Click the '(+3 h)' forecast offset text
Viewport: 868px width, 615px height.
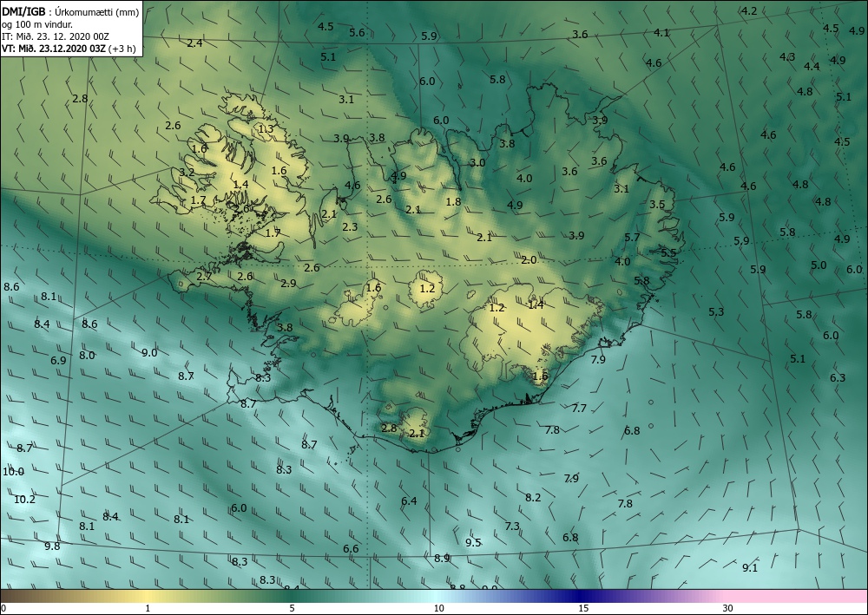tap(122, 49)
